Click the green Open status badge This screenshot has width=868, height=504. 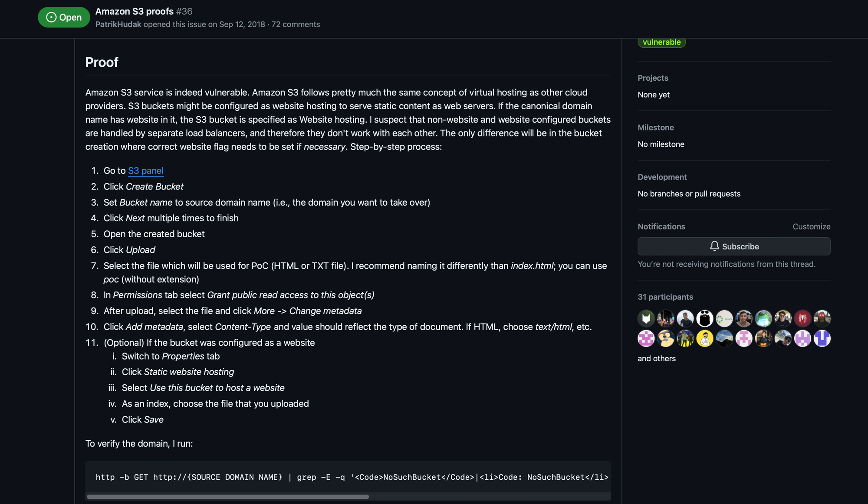[64, 17]
